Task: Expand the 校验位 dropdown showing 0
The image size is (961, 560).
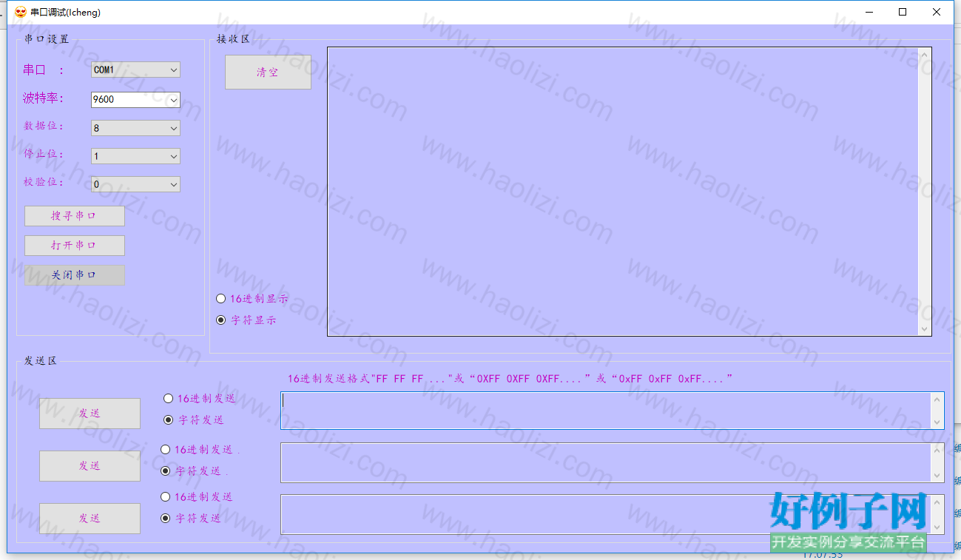Action: click(x=135, y=184)
